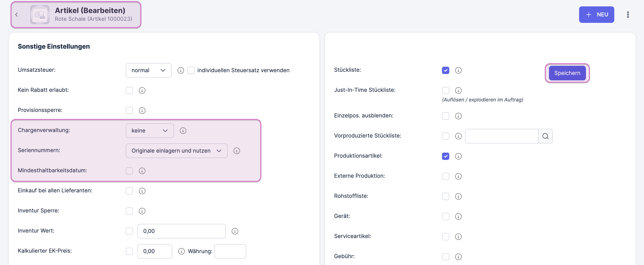Image resolution: width=644 pixels, height=265 pixels.
Task: Open the three-dot options menu
Action: [628, 15]
